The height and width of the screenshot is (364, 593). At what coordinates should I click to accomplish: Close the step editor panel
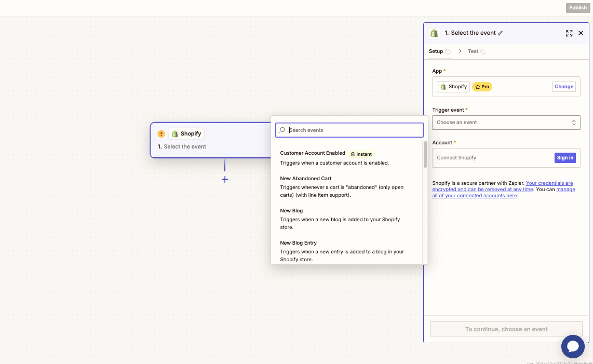(581, 33)
